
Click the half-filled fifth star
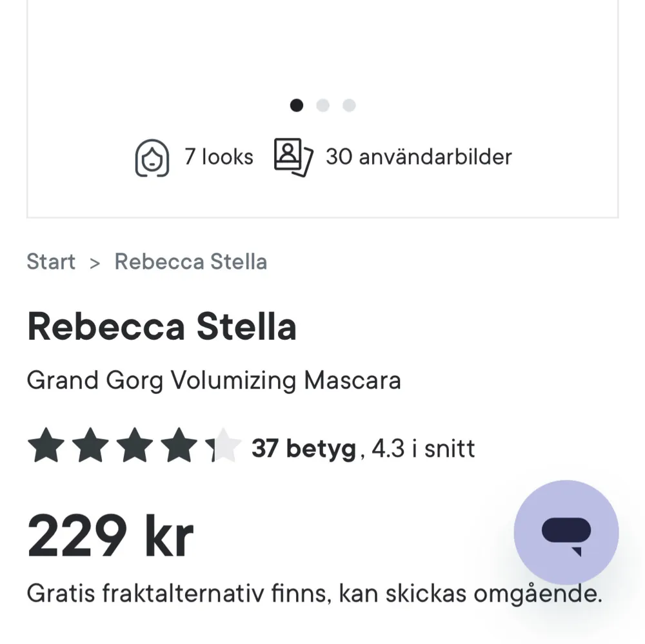click(x=223, y=444)
